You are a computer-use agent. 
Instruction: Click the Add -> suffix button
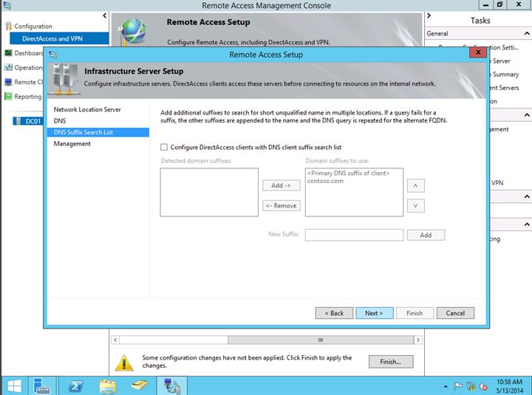282,185
